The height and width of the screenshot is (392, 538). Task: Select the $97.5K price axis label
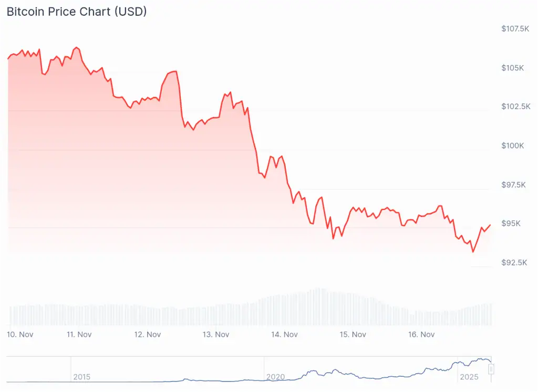514,185
